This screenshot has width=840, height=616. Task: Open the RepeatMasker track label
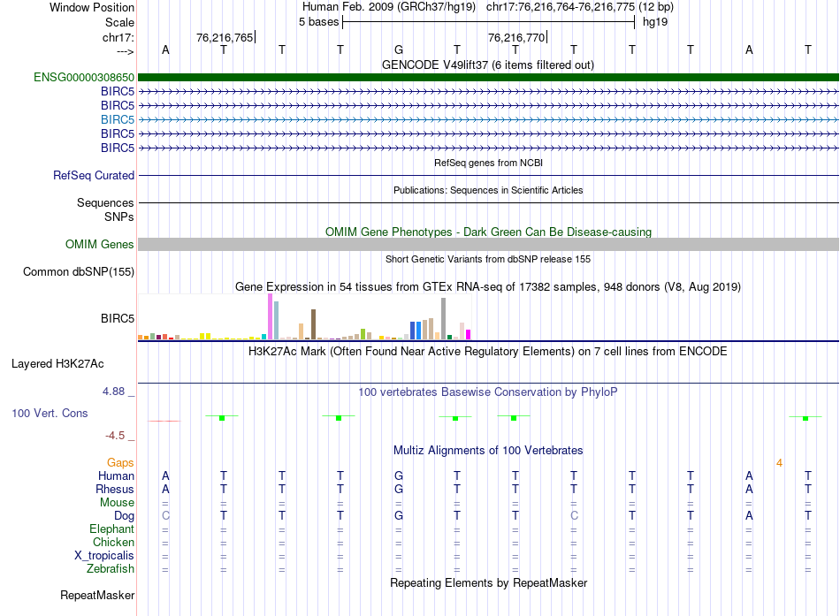click(97, 595)
